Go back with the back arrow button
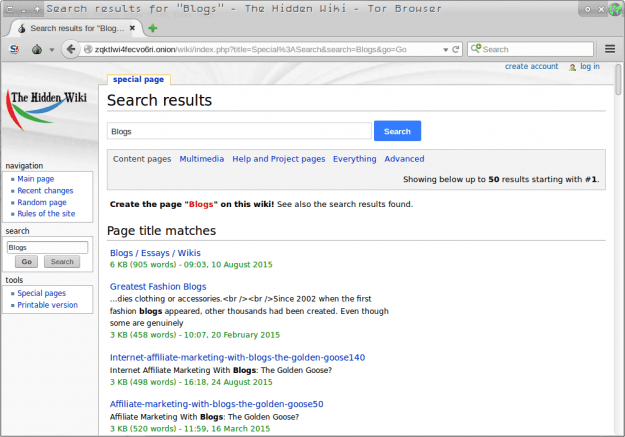The height and width of the screenshot is (437, 625). tap(71, 49)
